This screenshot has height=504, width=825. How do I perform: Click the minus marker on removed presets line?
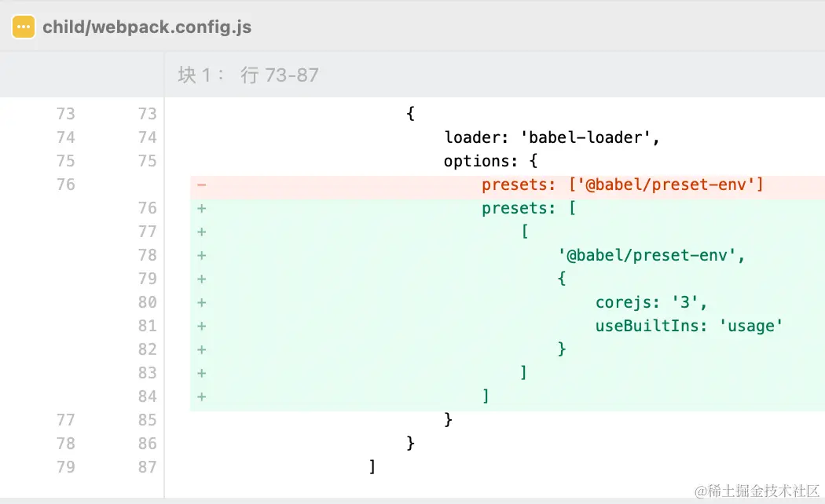click(201, 185)
